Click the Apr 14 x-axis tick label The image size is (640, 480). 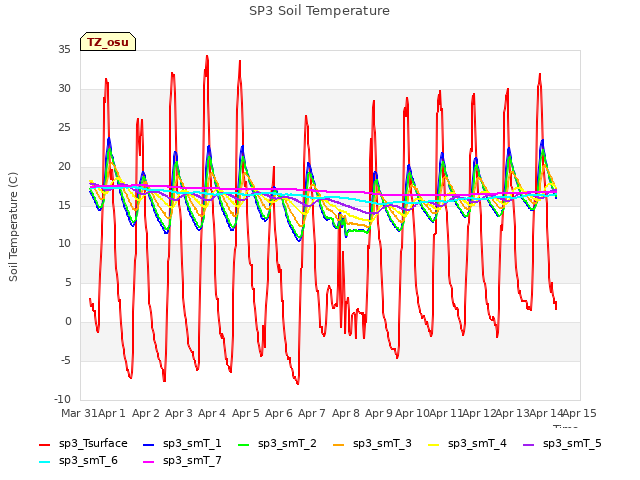pyautogui.click(x=546, y=413)
